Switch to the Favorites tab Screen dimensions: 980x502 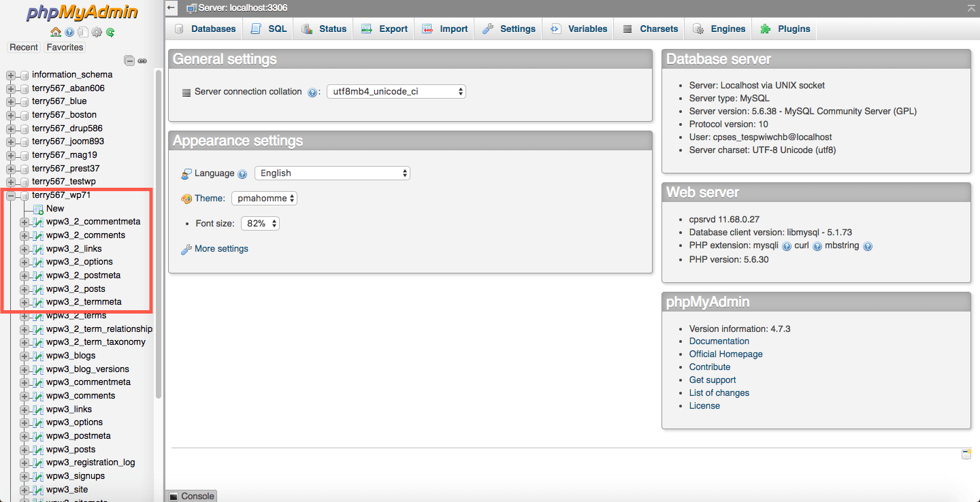65,47
